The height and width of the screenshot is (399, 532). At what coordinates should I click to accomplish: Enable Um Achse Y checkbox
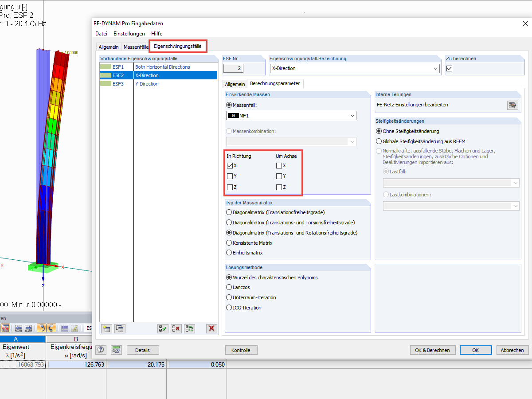point(279,176)
